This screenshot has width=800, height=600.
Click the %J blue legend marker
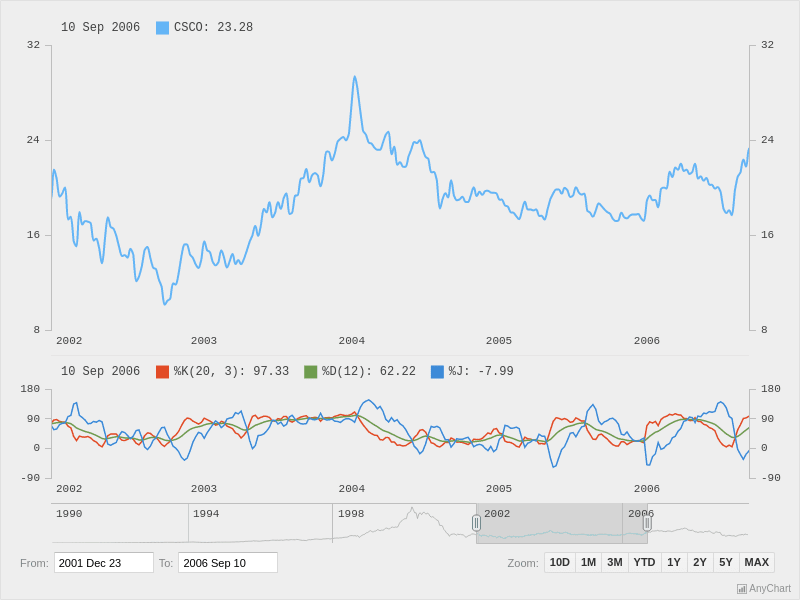coord(437,371)
